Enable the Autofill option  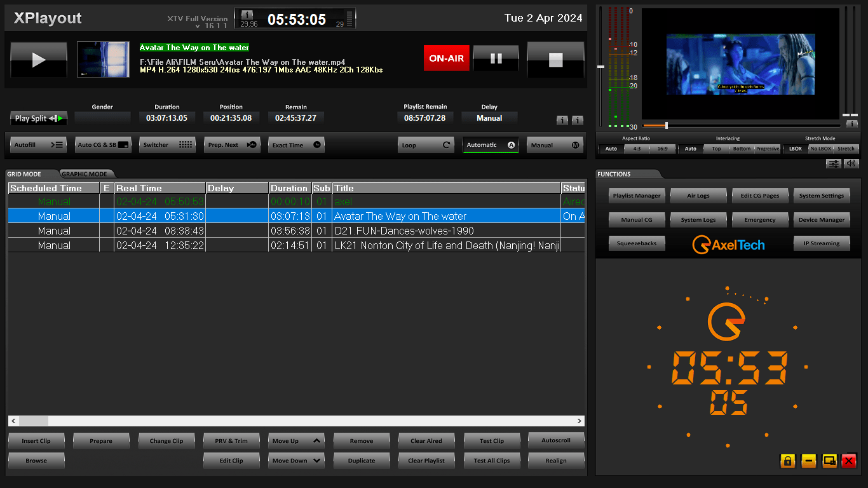(39, 145)
